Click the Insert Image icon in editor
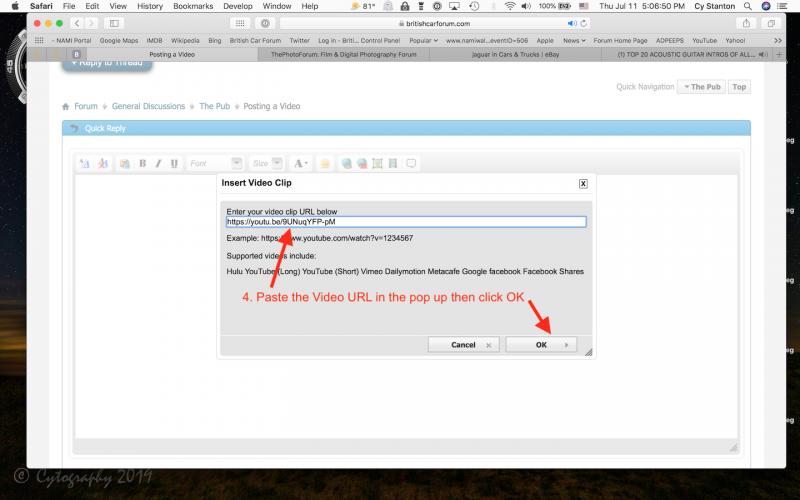Viewport: 800px width, 500px height. (x=378, y=163)
